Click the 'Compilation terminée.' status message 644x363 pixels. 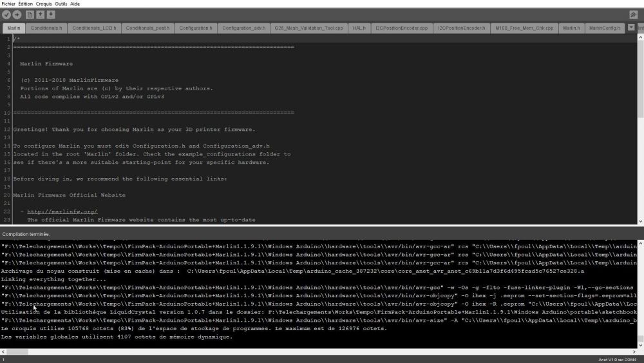point(26,234)
